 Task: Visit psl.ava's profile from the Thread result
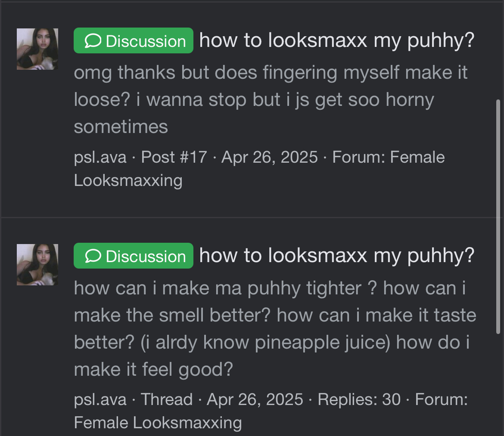[100, 399]
